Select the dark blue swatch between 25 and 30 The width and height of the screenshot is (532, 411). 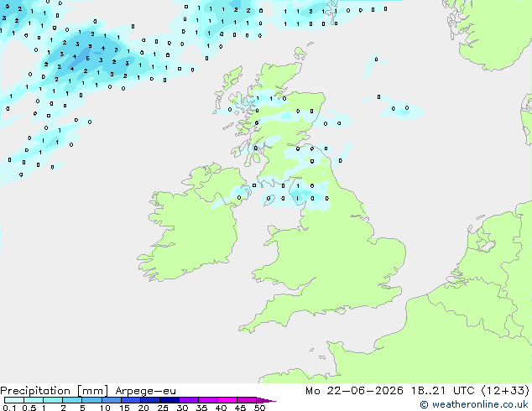click(x=169, y=400)
